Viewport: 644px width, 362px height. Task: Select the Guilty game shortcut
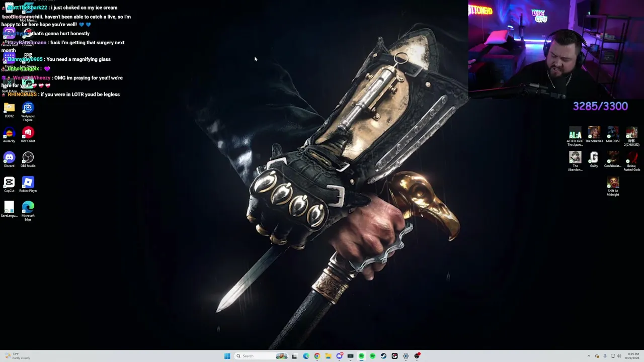[594, 160]
